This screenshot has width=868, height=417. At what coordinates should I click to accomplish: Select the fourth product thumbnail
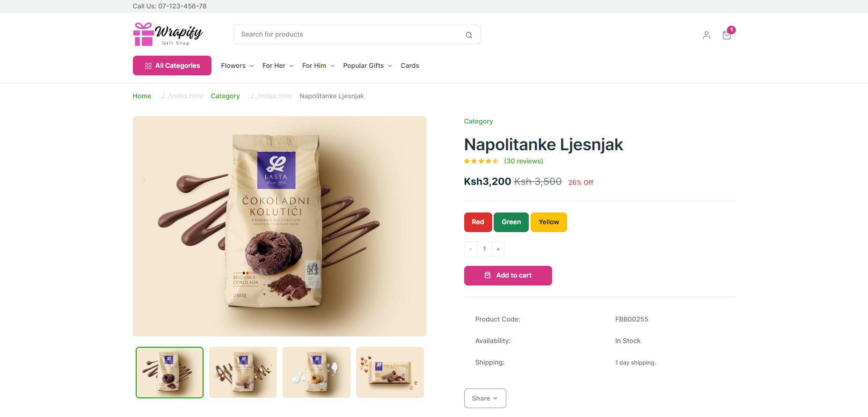(390, 372)
